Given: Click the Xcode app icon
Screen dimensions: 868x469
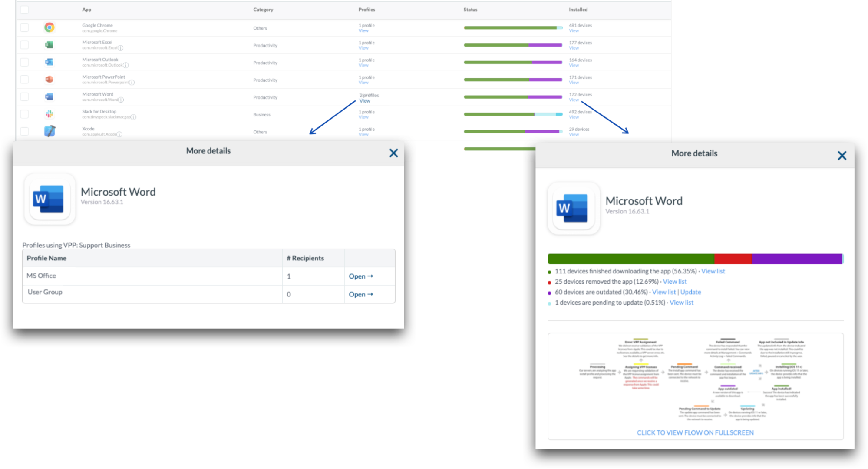Looking at the screenshot, I should [x=50, y=131].
